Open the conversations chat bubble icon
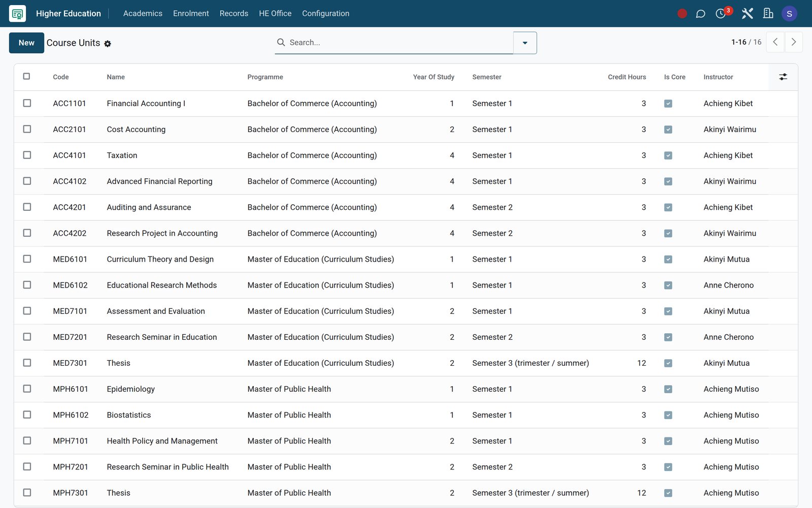Viewport: 812px width, 508px height. [700, 14]
